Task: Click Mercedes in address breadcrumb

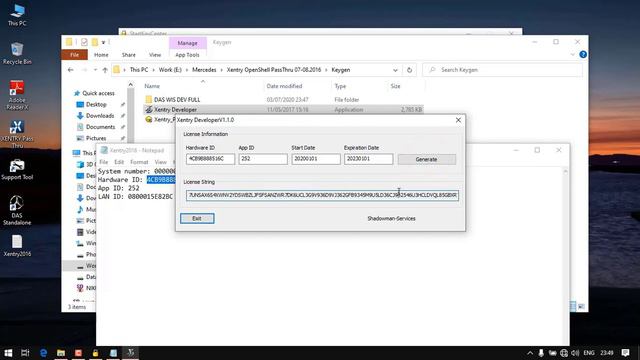Action: pos(204,70)
